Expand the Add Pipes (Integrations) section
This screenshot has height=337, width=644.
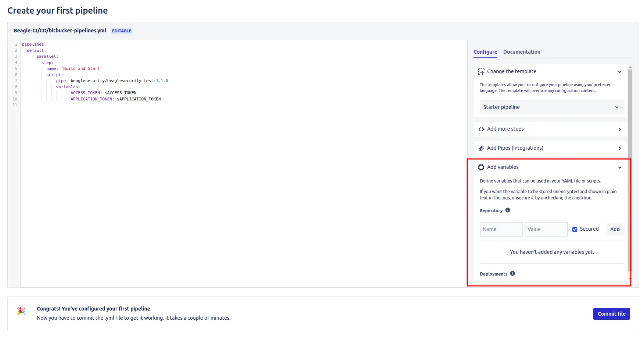point(619,148)
